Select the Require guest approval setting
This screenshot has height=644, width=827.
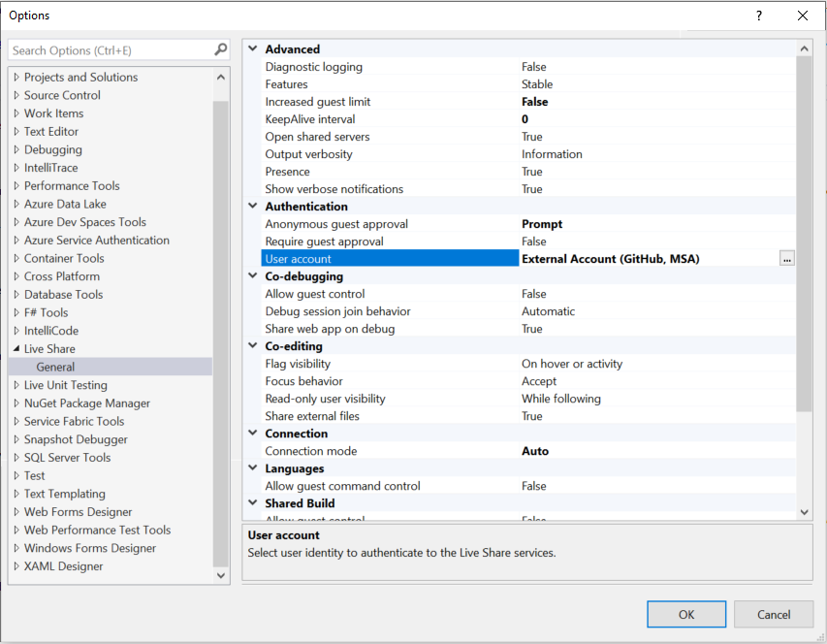coord(324,241)
